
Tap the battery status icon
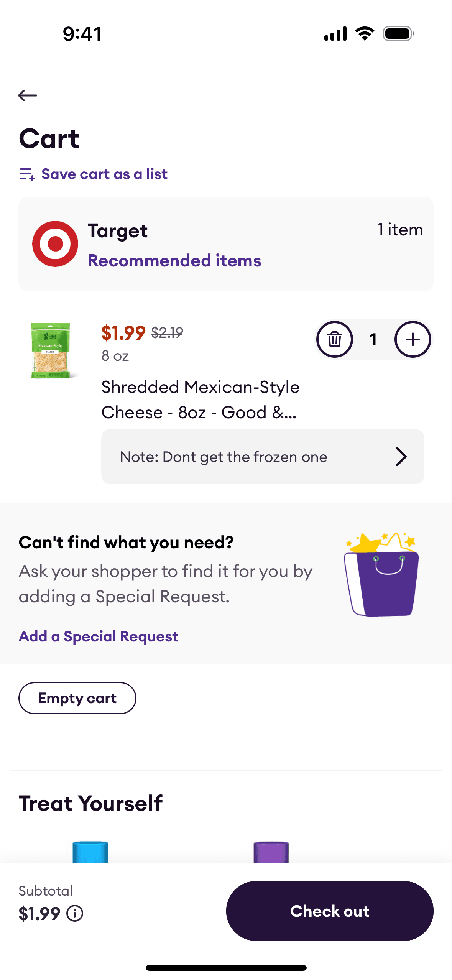pyautogui.click(x=398, y=34)
